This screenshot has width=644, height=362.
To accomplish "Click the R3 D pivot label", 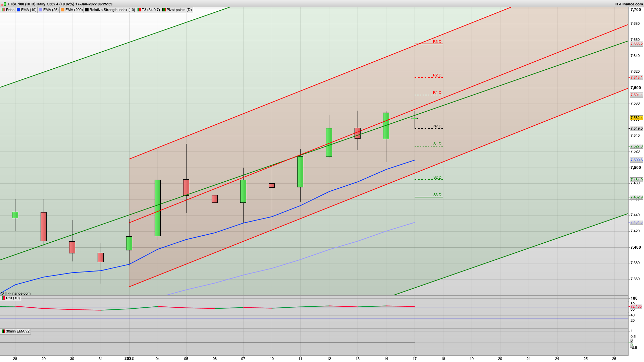I will pyautogui.click(x=437, y=42).
